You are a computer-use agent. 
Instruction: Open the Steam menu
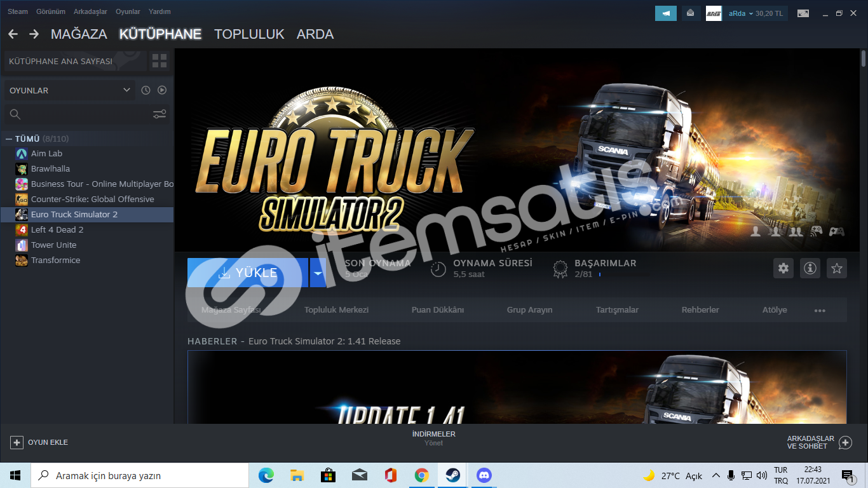18,11
